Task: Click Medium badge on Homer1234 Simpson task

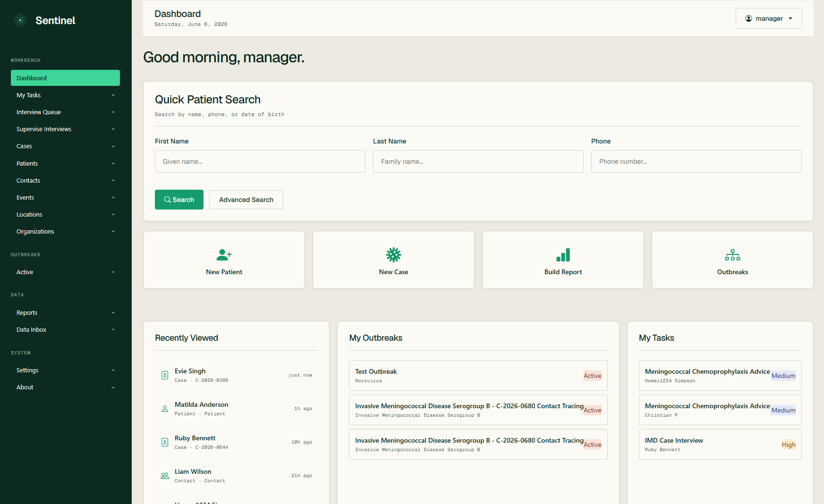Action: click(x=783, y=376)
